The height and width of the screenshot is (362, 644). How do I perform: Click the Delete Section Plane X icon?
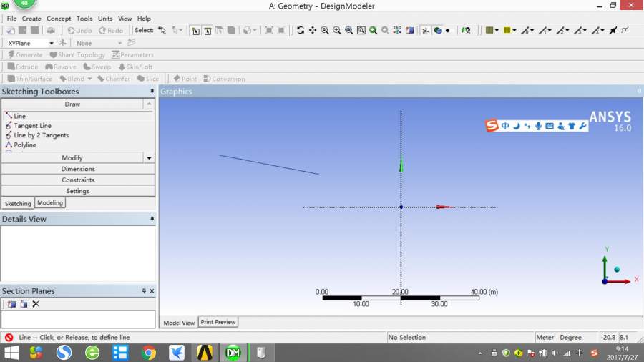[36, 304]
